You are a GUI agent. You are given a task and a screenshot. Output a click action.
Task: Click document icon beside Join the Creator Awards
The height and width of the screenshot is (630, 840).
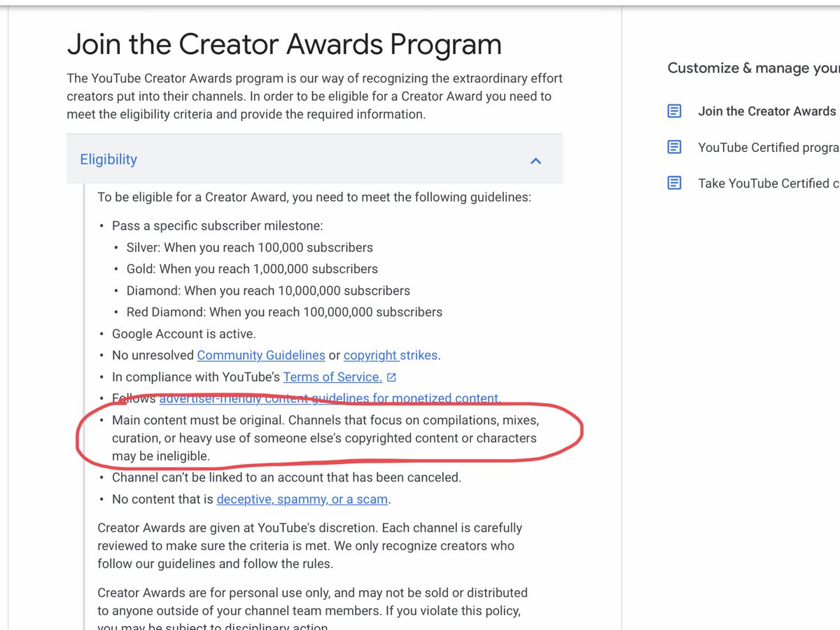tap(674, 111)
